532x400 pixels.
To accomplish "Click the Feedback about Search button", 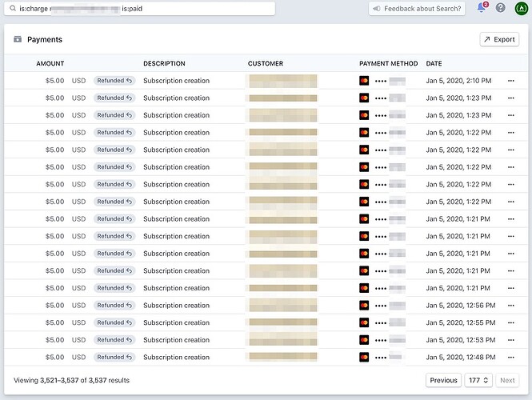I will (x=417, y=9).
